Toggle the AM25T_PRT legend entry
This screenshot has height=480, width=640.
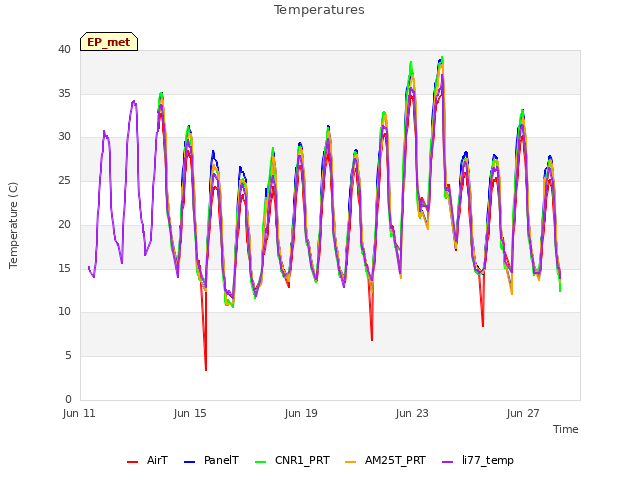tap(385, 461)
